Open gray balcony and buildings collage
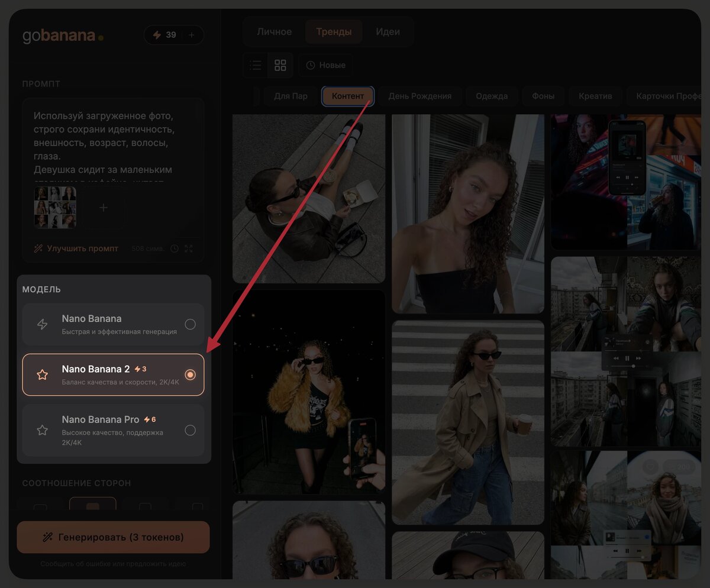 (626, 351)
